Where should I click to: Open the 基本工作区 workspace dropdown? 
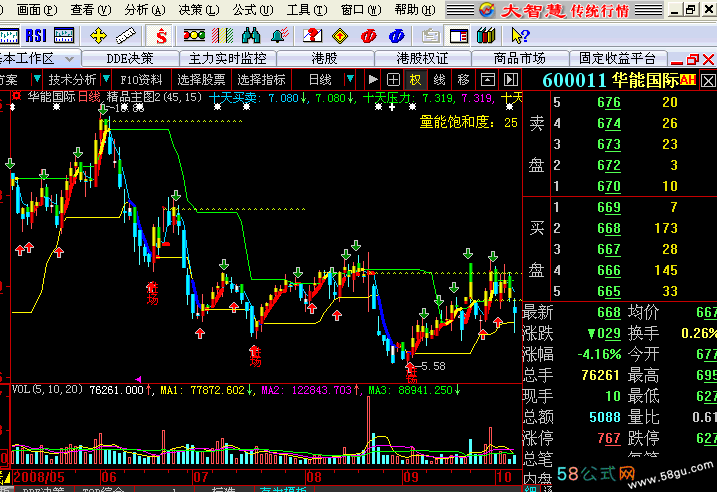pyautogui.click(x=70, y=59)
